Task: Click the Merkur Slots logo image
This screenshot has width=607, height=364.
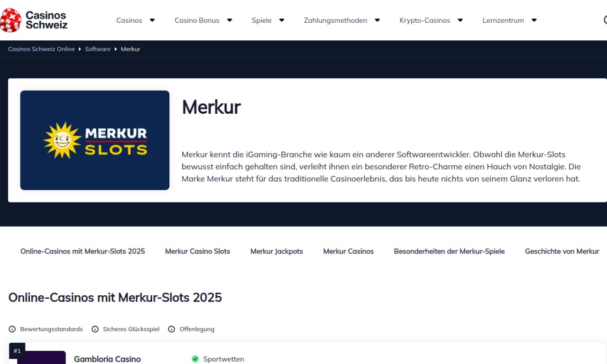Action: pyautogui.click(x=95, y=140)
